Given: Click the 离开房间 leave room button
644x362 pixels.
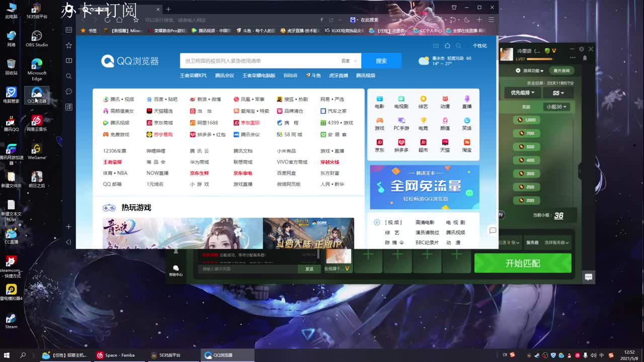Looking at the screenshot, I should point(561,71).
